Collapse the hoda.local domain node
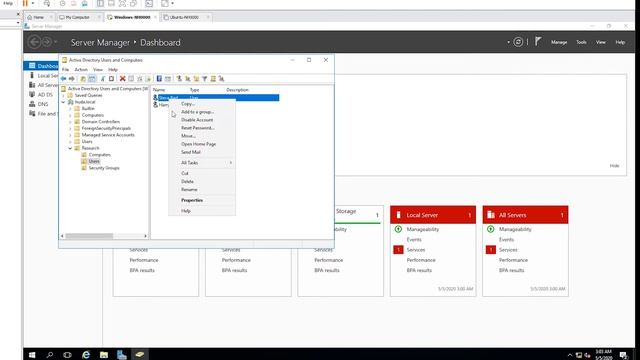This screenshot has width=640, height=360. click(x=63, y=102)
